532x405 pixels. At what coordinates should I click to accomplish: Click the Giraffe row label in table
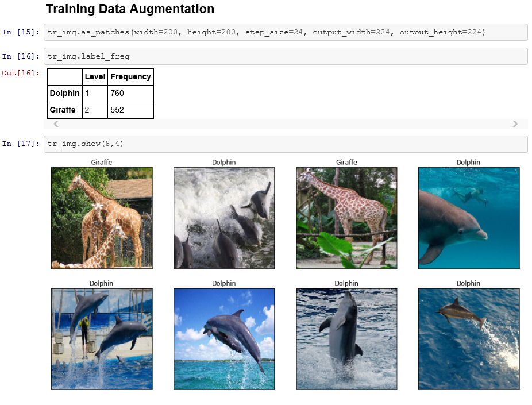(65, 110)
